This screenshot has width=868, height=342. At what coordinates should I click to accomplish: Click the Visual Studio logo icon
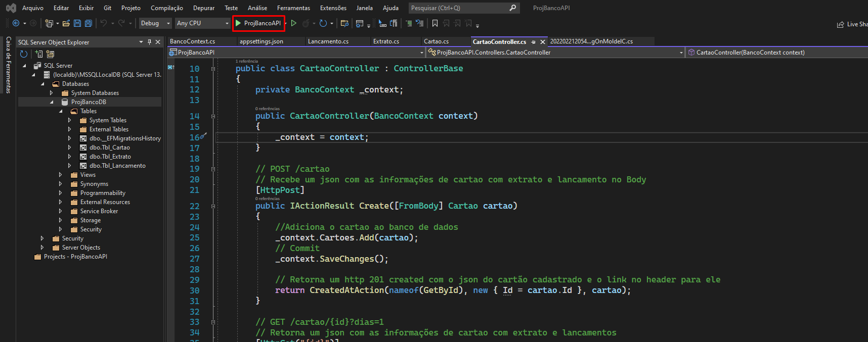point(11,8)
